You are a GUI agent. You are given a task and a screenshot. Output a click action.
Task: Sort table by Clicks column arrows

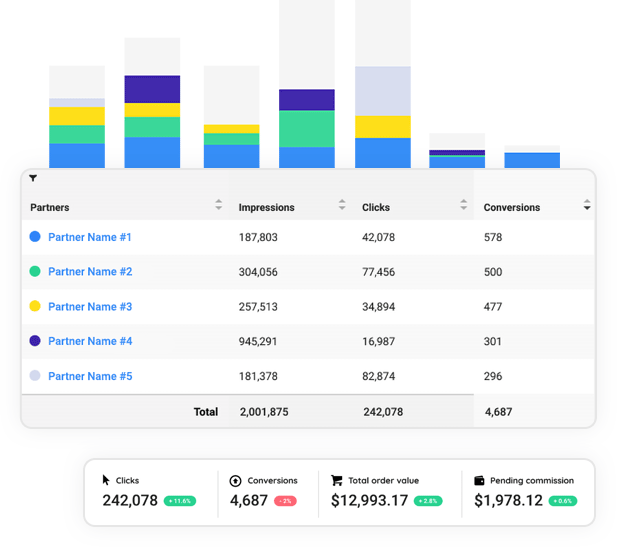[464, 205]
